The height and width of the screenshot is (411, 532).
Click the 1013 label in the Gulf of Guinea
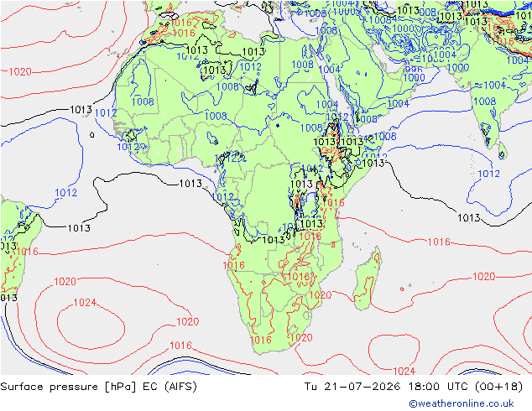(x=190, y=184)
